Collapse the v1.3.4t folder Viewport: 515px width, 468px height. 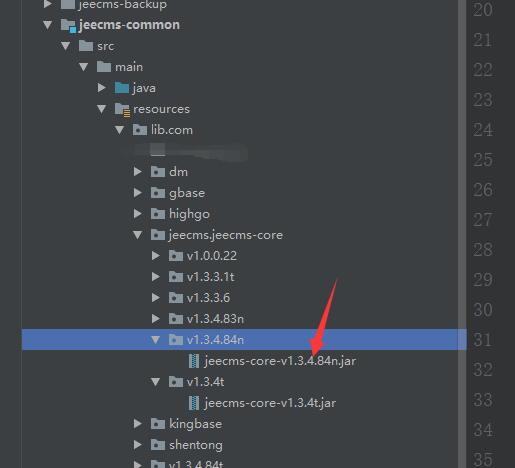tap(155, 382)
